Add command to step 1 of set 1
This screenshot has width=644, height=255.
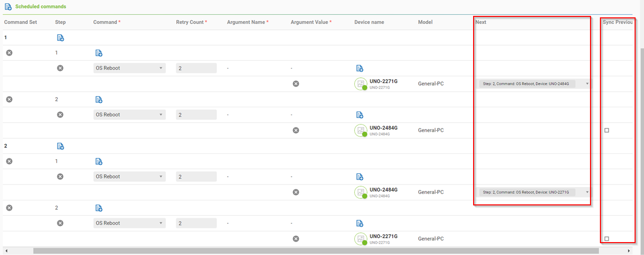[x=99, y=53]
